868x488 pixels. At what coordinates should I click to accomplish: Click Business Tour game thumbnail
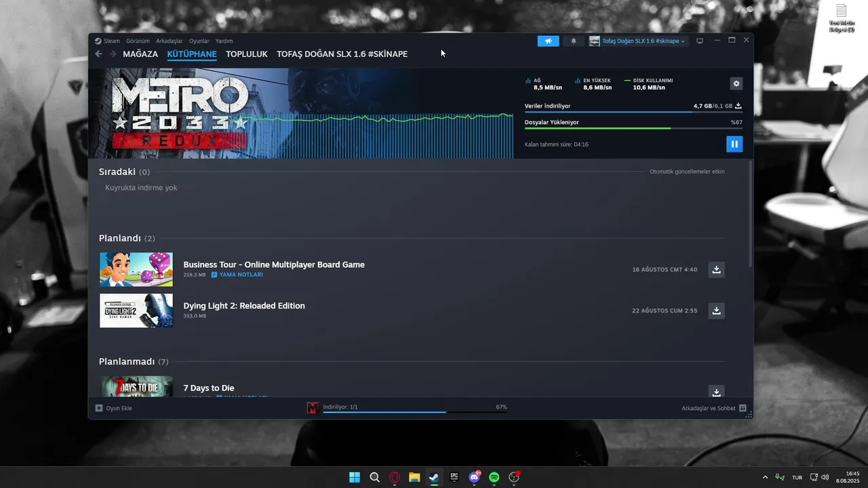tap(136, 270)
